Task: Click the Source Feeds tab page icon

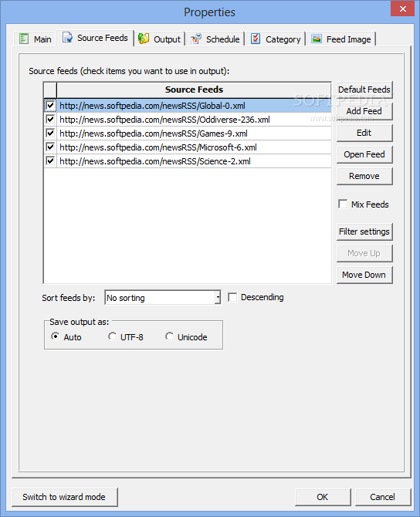Action: coord(67,38)
